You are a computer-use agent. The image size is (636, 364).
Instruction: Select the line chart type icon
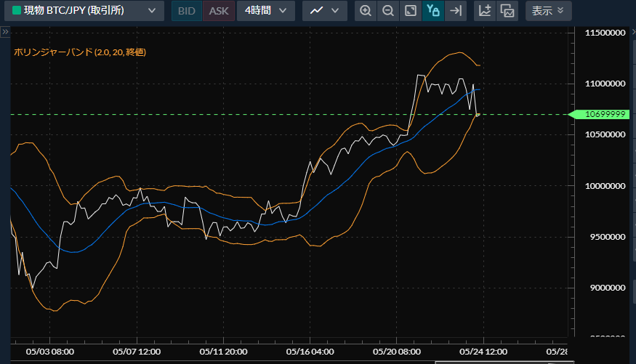click(315, 11)
